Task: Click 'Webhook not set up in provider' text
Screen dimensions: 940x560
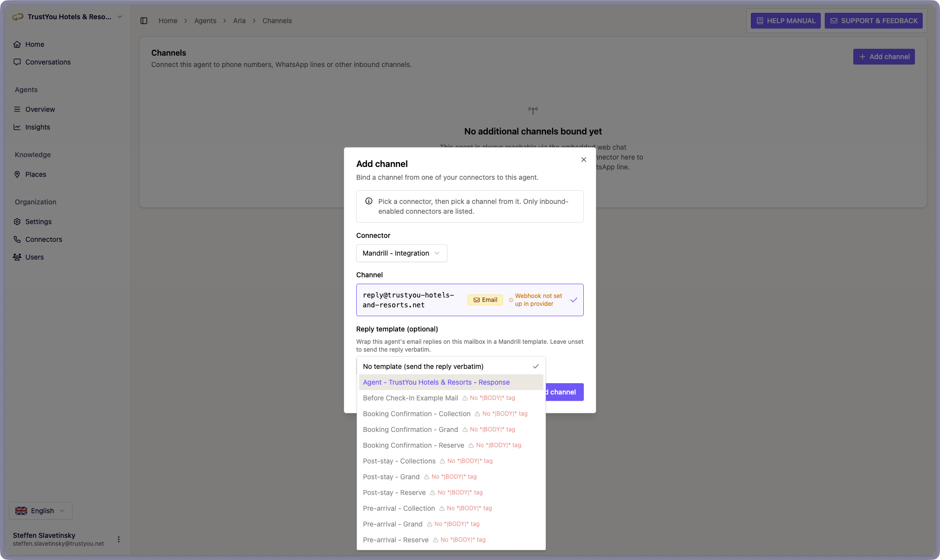Action: [538, 300]
